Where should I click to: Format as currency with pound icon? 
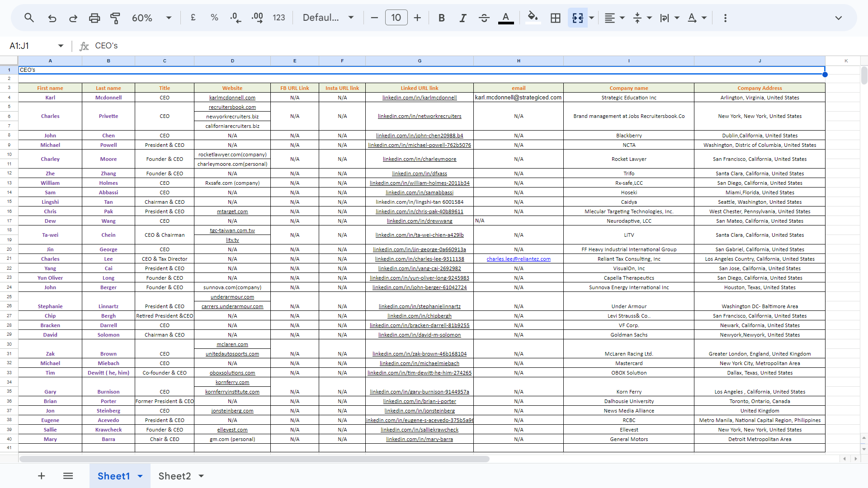pyautogui.click(x=193, y=18)
